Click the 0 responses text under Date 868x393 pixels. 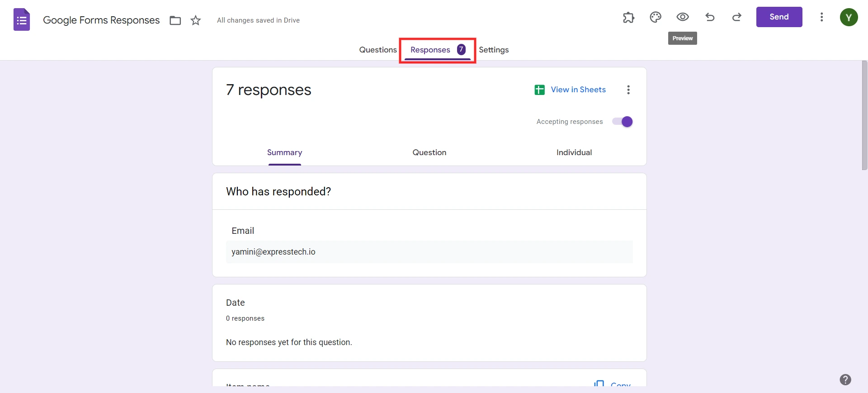245,318
